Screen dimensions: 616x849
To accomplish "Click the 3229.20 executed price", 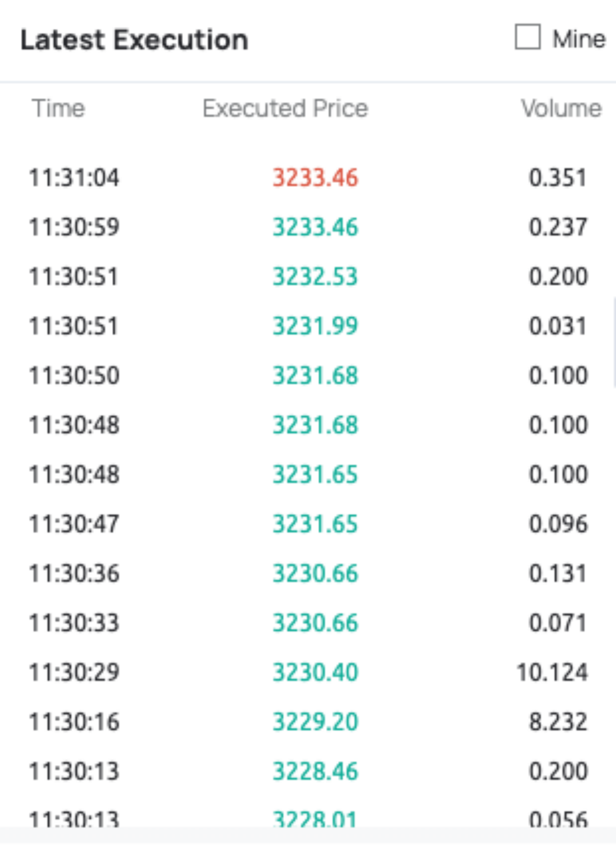I will (x=315, y=722).
